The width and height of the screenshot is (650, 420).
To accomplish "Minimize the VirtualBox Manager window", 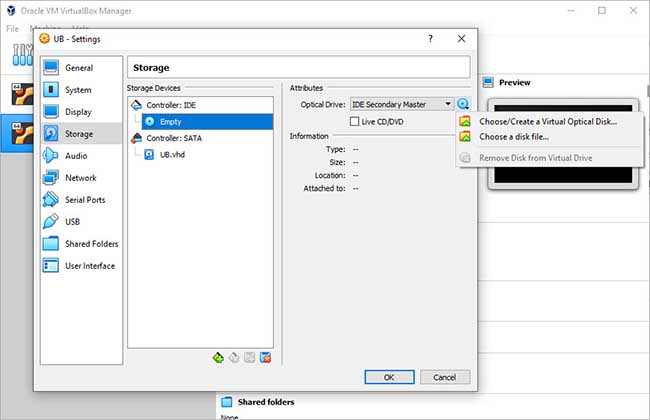I will click(571, 11).
